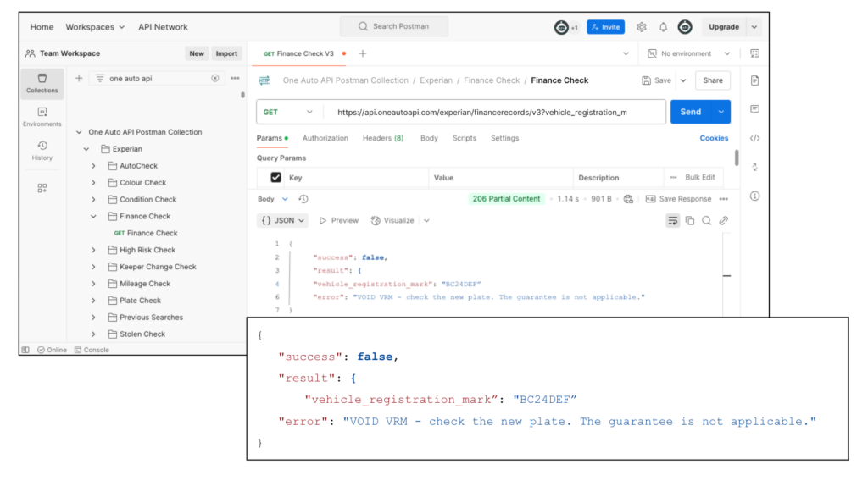Switch to the Headers (8) tab
Screen dimensions: 868x481
click(x=383, y=138)
